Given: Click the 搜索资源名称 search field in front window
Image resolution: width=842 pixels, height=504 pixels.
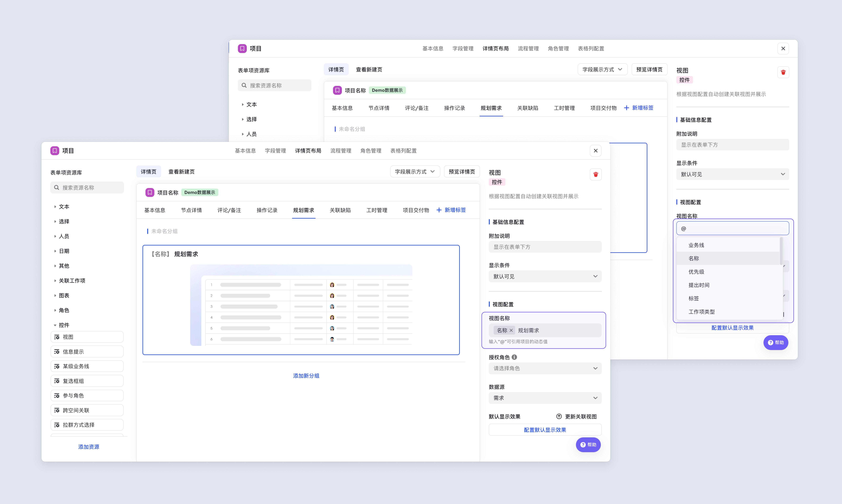Looking at the screenshot, I should pos(87,187).
